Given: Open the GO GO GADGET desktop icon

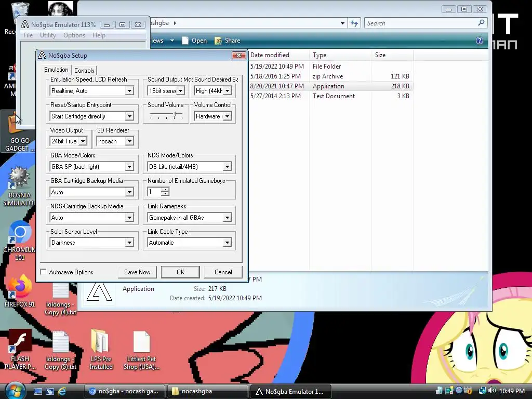Looking at the screenshot, I should pyautogui.click(x=19, y=131).
